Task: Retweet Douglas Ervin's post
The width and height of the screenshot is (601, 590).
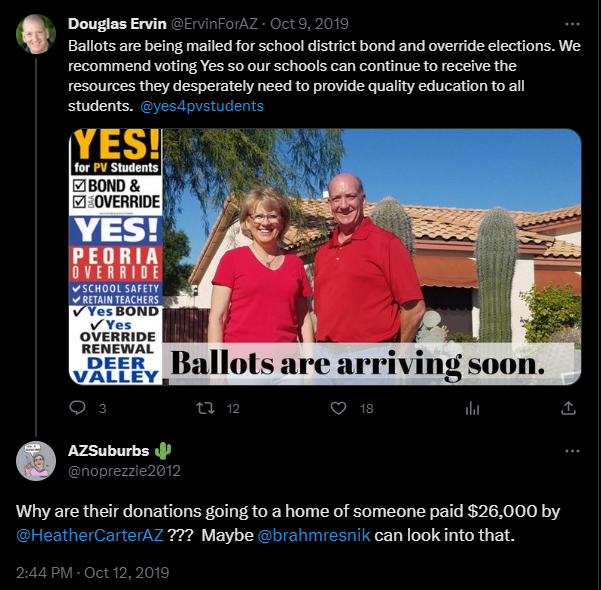Action: point(205,408)
